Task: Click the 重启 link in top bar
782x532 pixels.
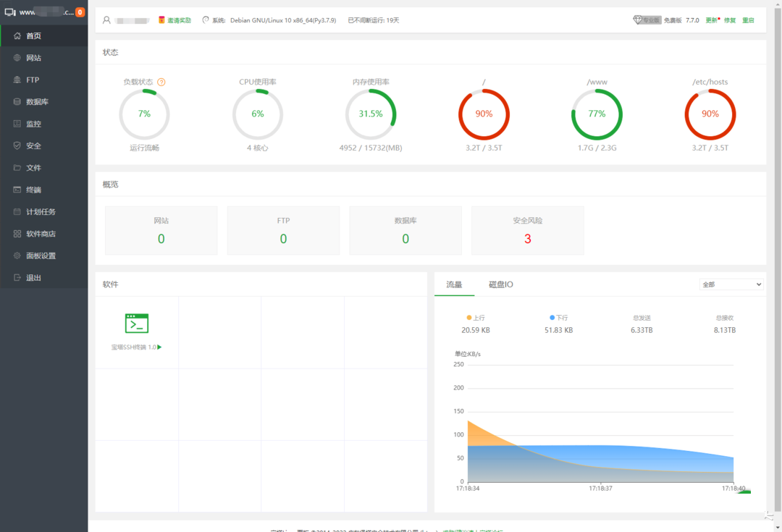Action: click(x=748, y=20)
